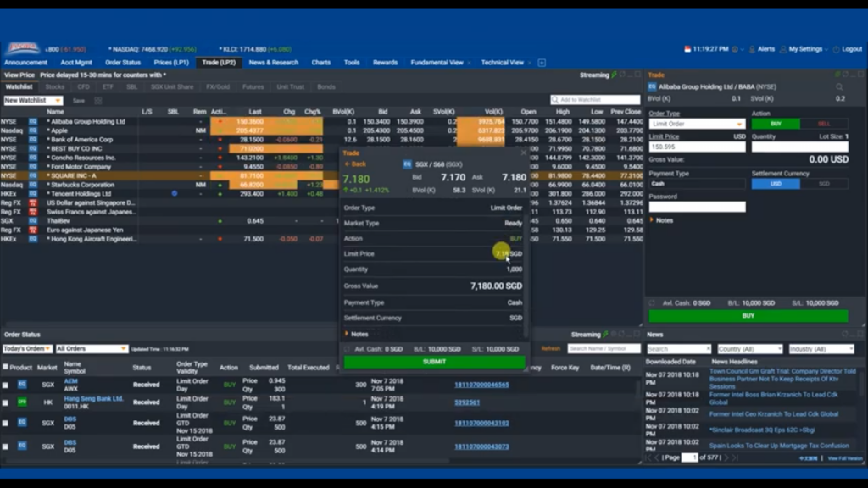The width and height of the screenshot is (868, 488).
Task: Select the SGX Unit Share sub-tab
Action: [171, 87]
